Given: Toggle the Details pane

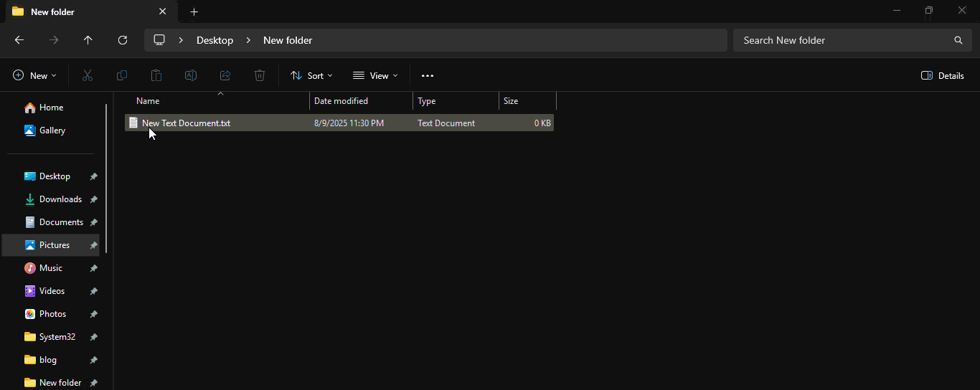Looking at the screenshot, I should [x=943, y=75].
